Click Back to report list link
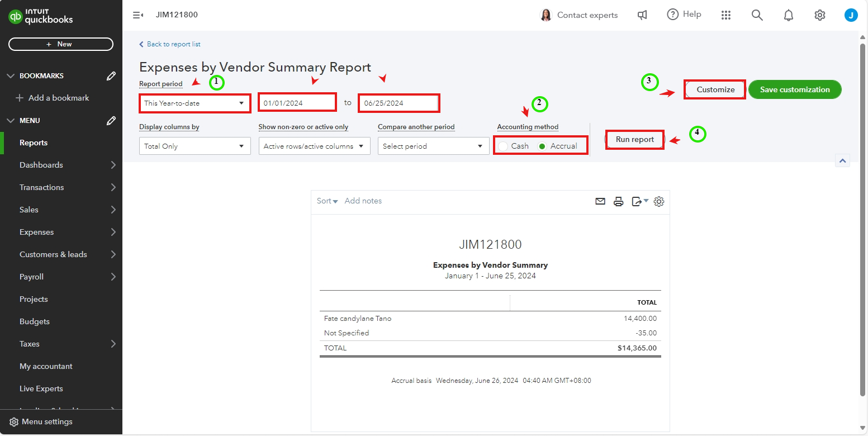Viewport: 868px width, 436px height. pyautogui.click(x=173, y=44)
